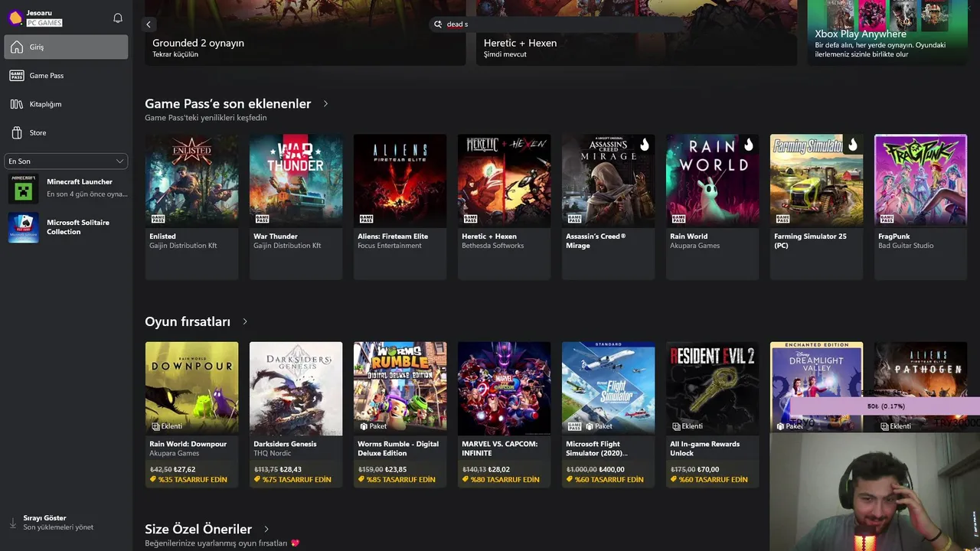Select Heretic + Hexen game tile

[504, 207]
